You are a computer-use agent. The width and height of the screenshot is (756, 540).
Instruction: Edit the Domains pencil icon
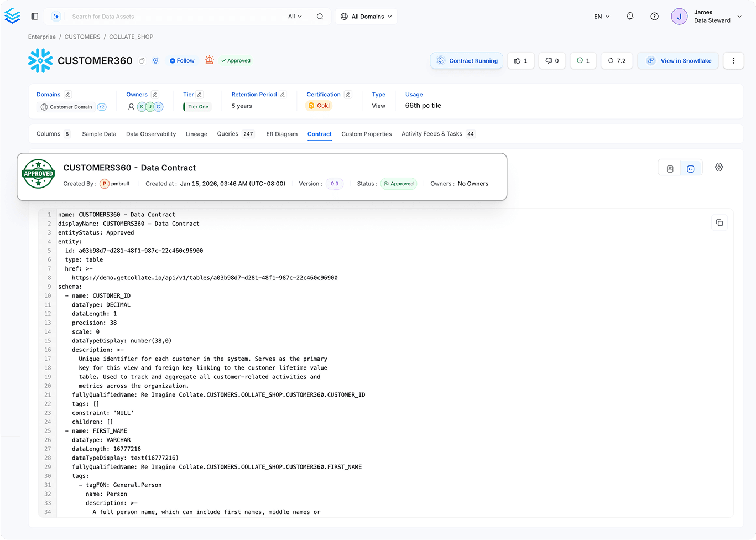click(x=67, y=95)
